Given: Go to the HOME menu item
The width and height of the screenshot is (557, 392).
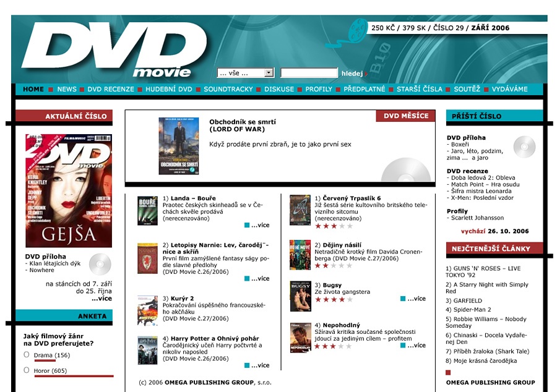Looking at the screenshot, I should [x=33, y=89].
